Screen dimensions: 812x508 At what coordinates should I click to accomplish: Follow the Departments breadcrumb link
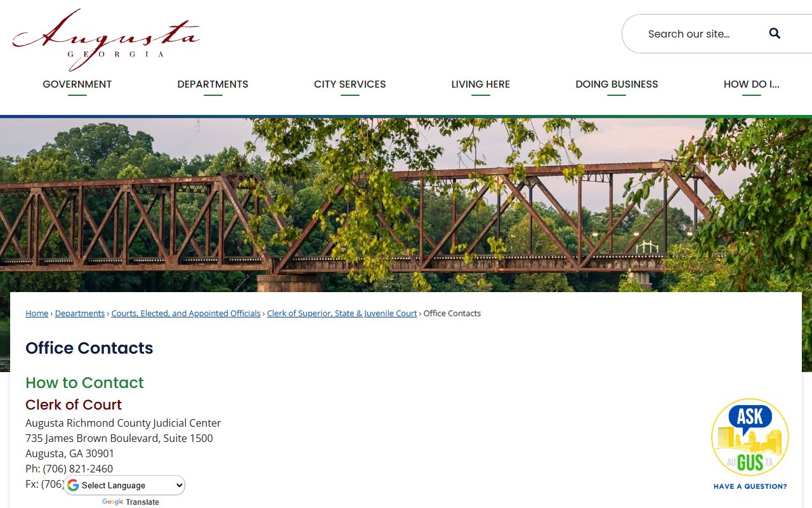point(80,314)
